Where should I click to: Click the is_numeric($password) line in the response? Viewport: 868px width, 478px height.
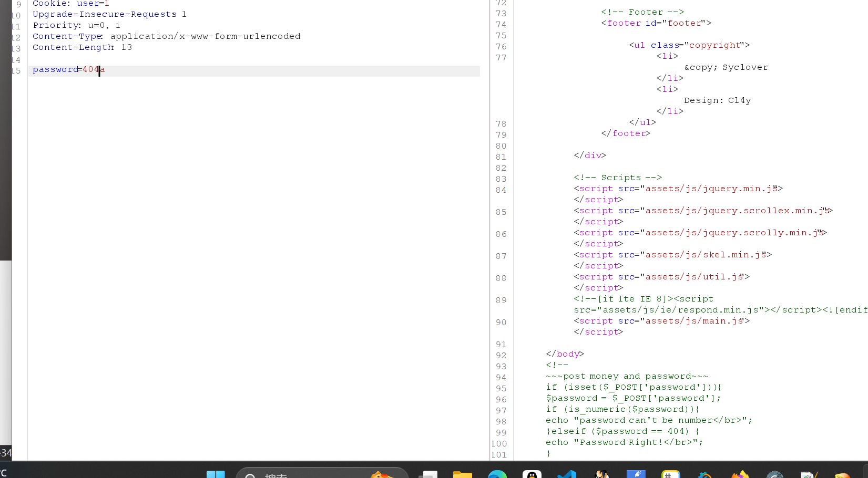click(x=622, y=409)
